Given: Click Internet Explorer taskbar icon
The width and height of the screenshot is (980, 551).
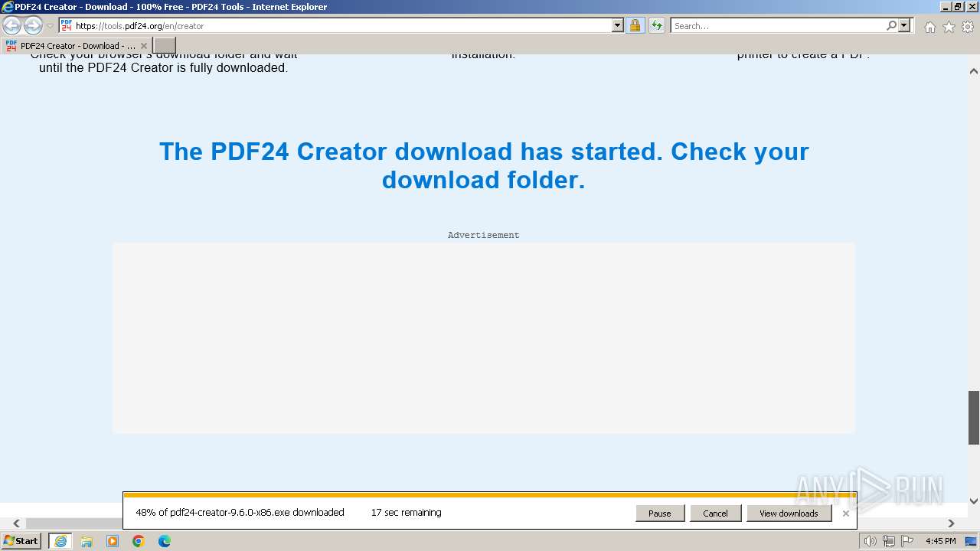Looking at the screenshot, I should (x=60, y=541).
